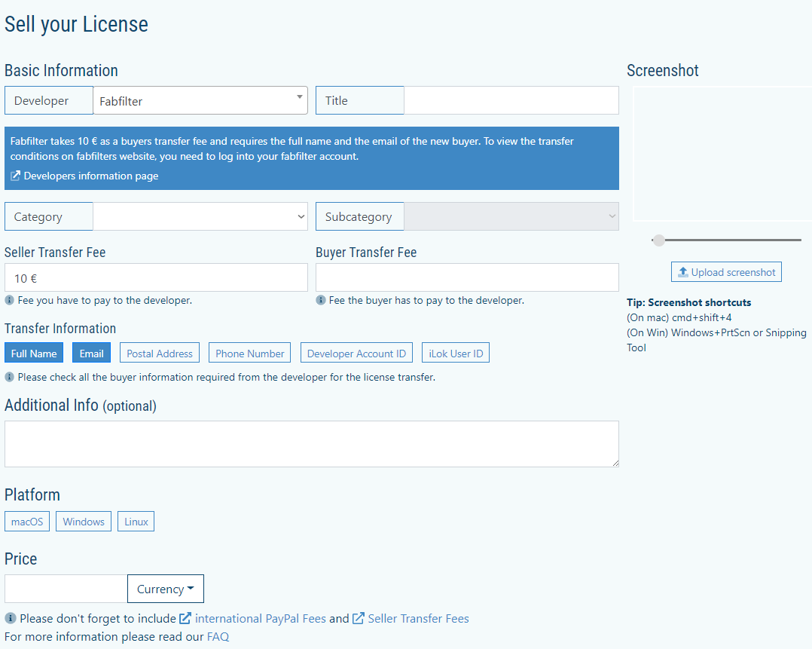Open the Developers information page link
The height and width of the screenshot is (649, 812).
pyautogui.click(x=91, y=176)
